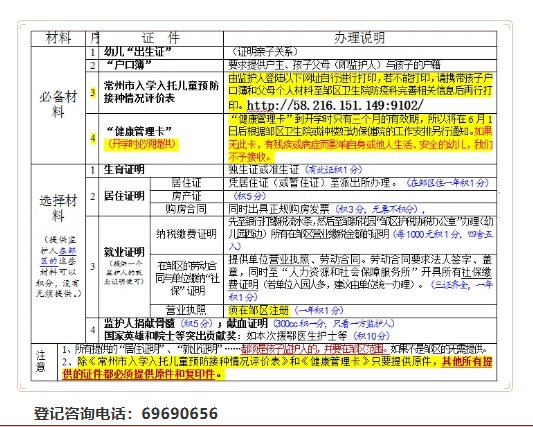
Task: Click the "健康管理卡" cell text
Action: tap(139, 131)
